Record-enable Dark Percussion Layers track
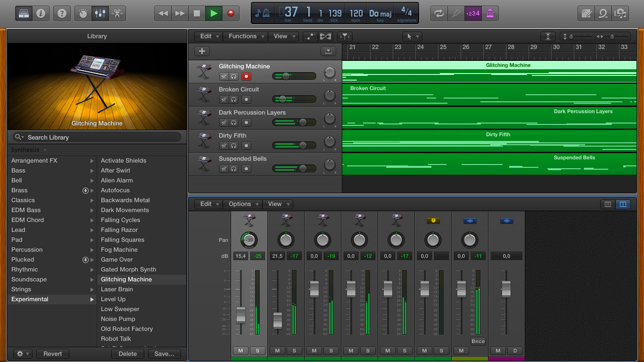 pos(246,123)
